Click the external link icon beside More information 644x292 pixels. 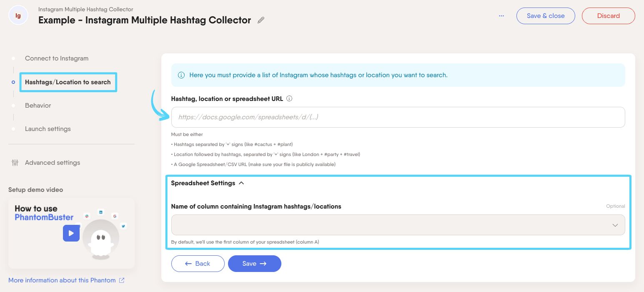click(x=121, y=280)
